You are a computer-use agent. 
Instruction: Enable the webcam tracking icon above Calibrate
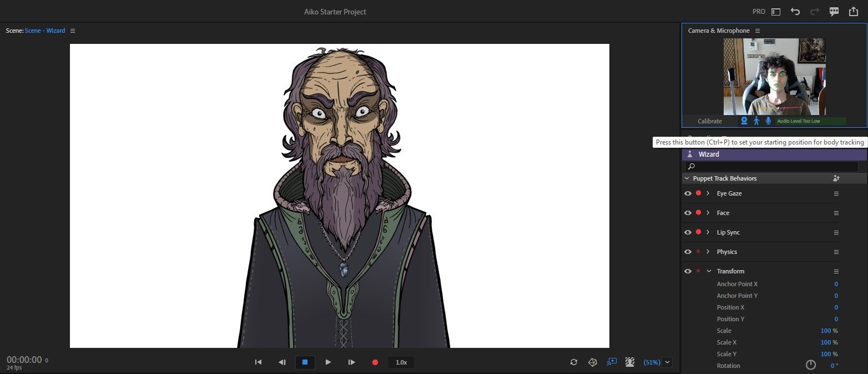tap(744, 121)
